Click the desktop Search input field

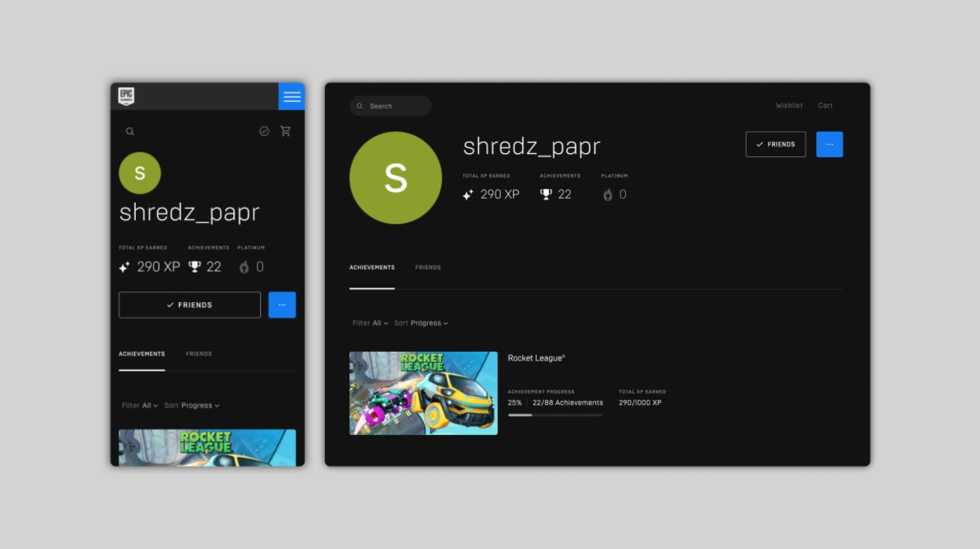click(x=391, y=106)
